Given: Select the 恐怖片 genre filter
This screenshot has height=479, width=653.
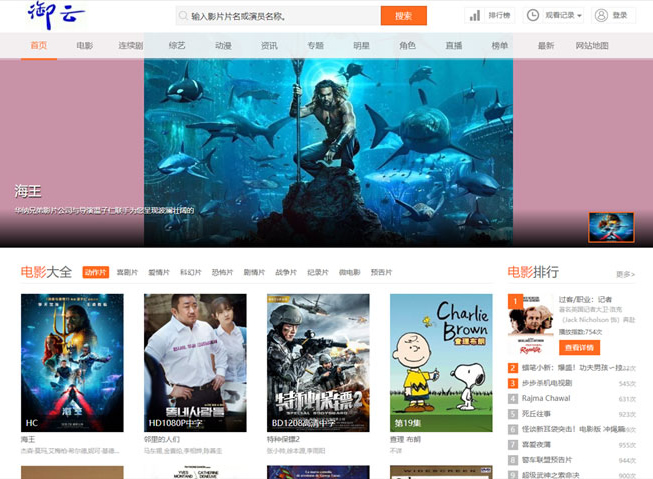Looking at the screenshot, I should click(x=222, y=272).
